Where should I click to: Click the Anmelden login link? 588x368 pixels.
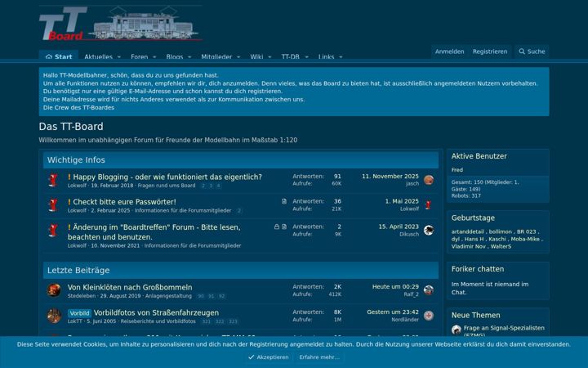450,52
